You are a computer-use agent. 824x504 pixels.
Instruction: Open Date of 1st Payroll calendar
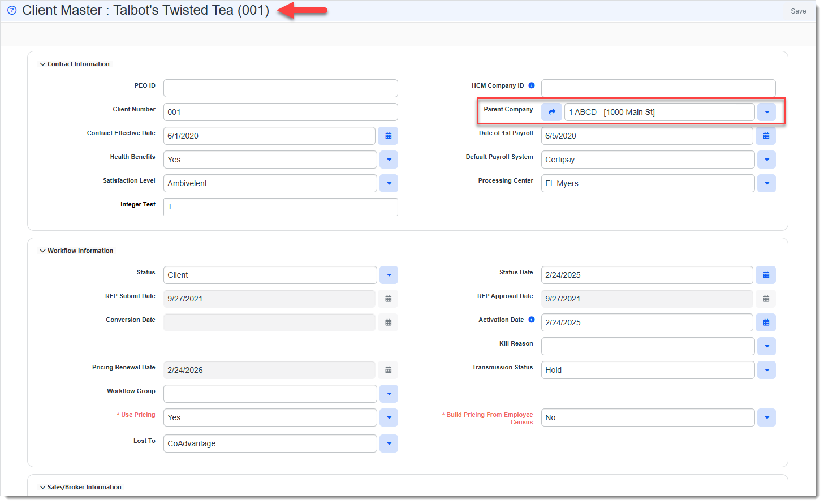pyautogui.click(x=766, y=136)
